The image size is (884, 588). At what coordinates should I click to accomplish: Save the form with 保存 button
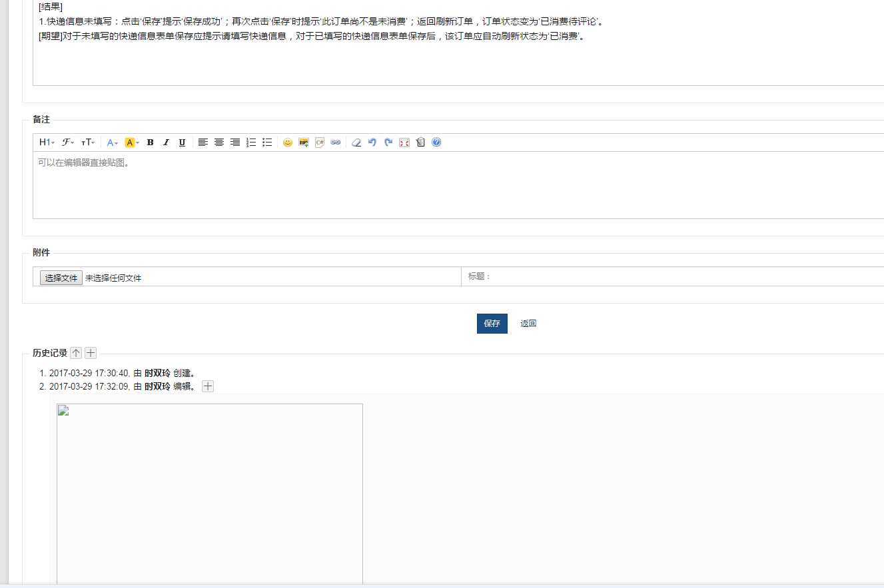click(x=492, y=324)
